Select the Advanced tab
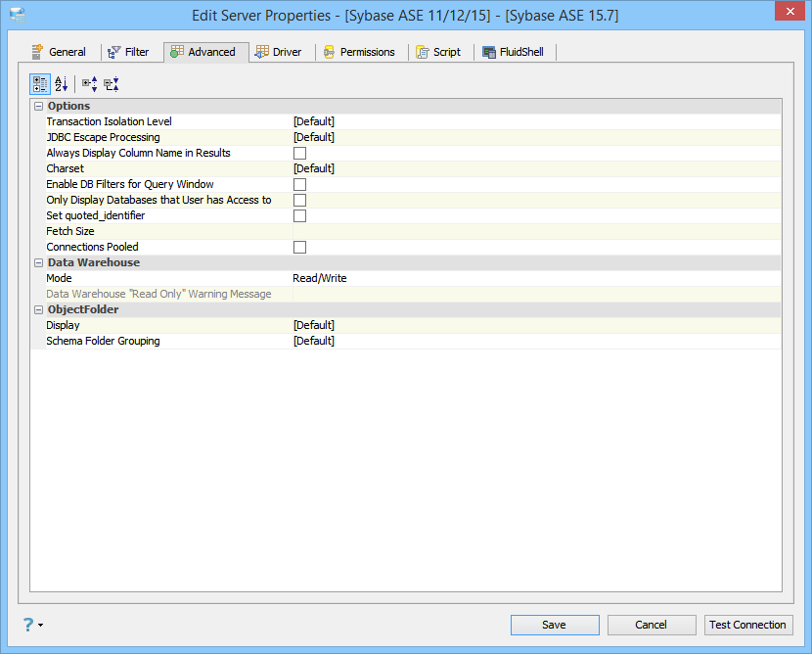The height and width of the screenshot is (654, 812). (x=206, y=52)
